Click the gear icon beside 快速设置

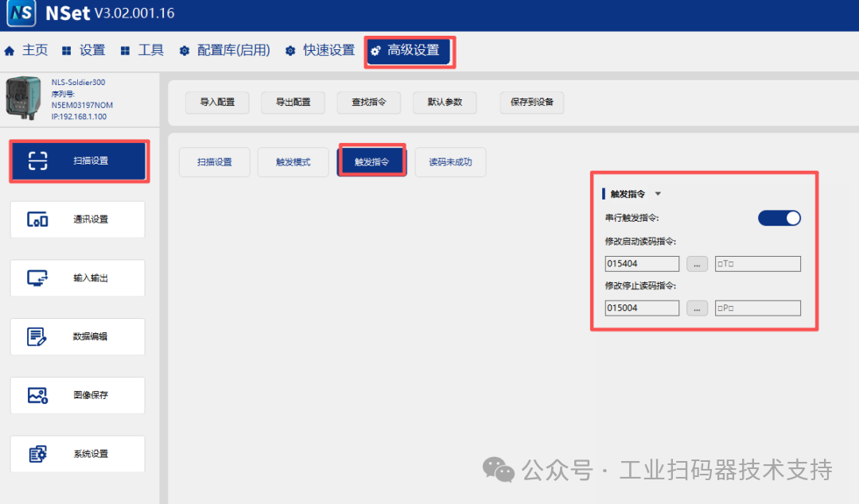click(x=290, y=51)
